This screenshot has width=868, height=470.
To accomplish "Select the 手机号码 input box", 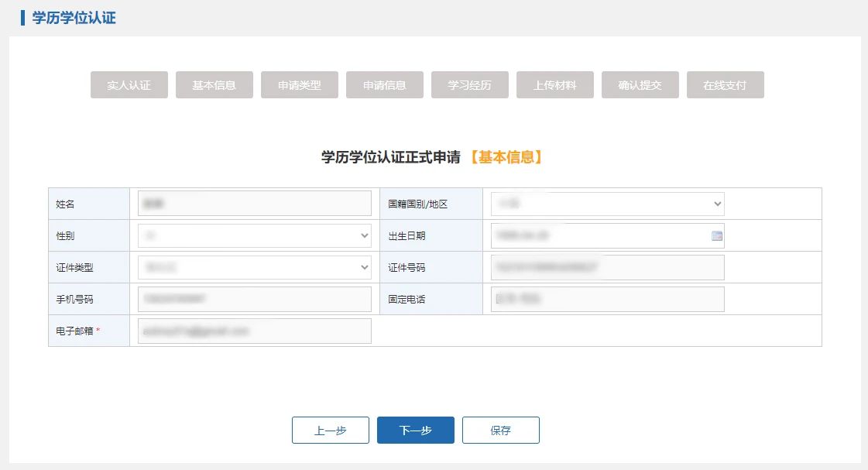I will click(x=254, y=300).
